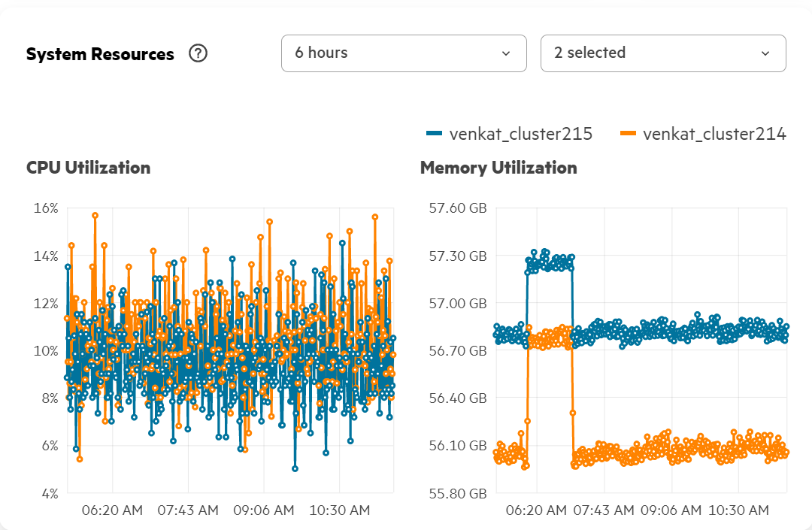Click the 57.30 GB memory axis label

coord(458,256)
